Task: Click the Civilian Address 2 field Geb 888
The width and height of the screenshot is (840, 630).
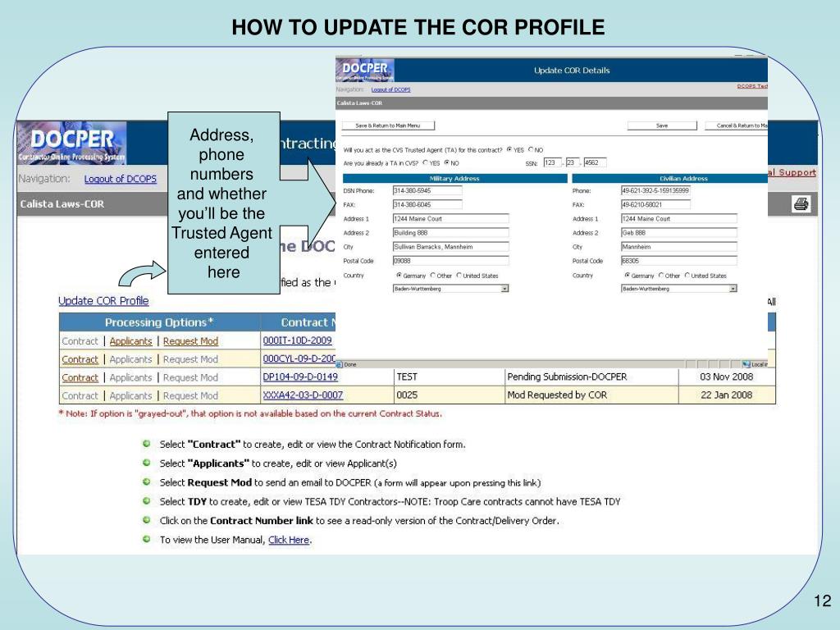Action: tap(678, 232)
